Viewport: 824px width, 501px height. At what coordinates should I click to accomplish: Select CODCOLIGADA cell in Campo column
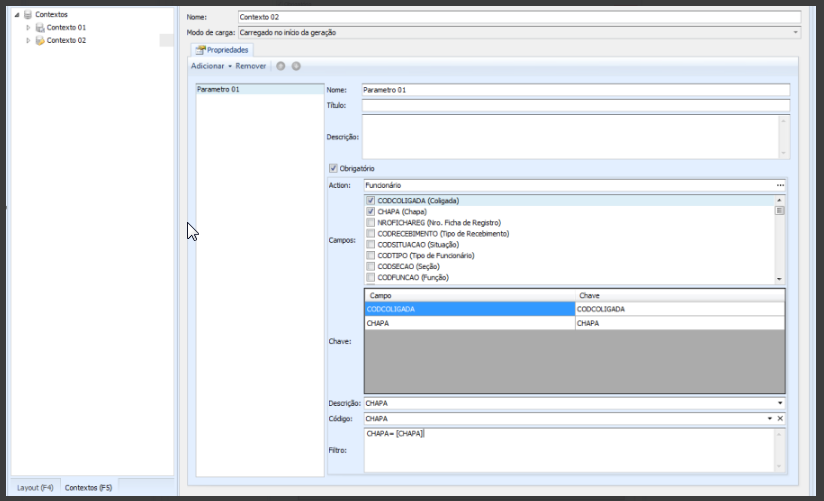coord(470,310)
